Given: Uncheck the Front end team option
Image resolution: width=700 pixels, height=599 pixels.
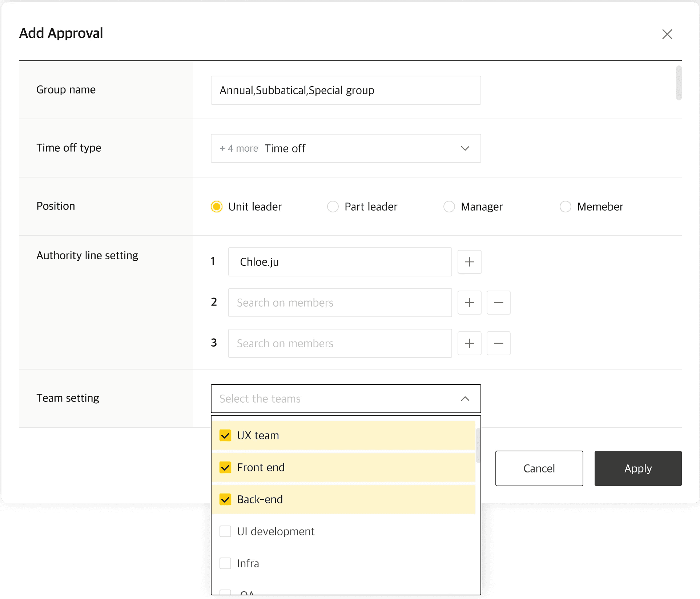Looking at the screenshot, I should 225,467.
